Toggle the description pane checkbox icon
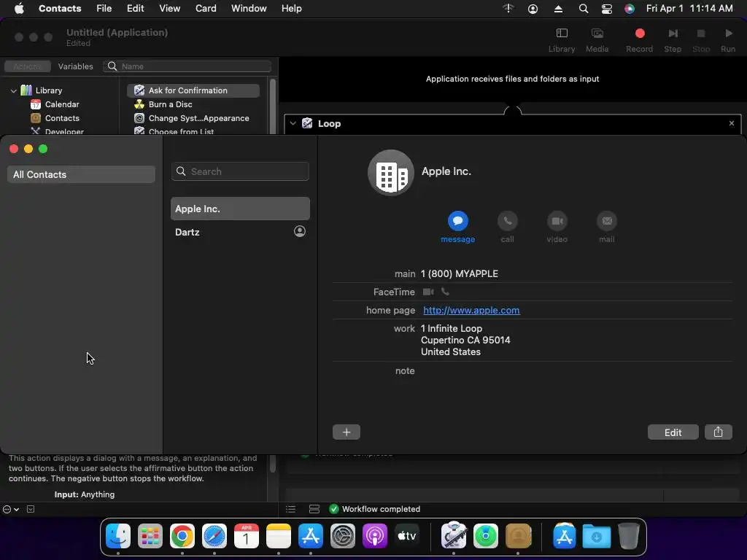 (x=31, y=509)
